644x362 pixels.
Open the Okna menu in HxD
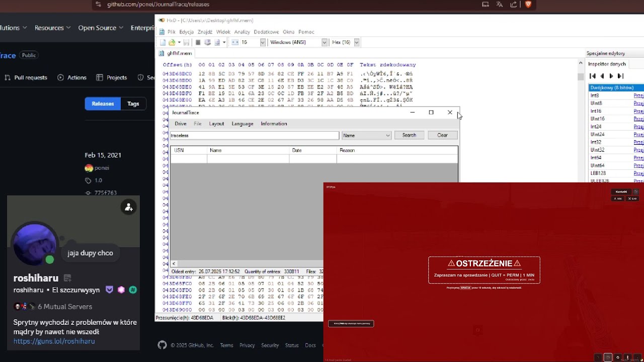pos(288,32)
